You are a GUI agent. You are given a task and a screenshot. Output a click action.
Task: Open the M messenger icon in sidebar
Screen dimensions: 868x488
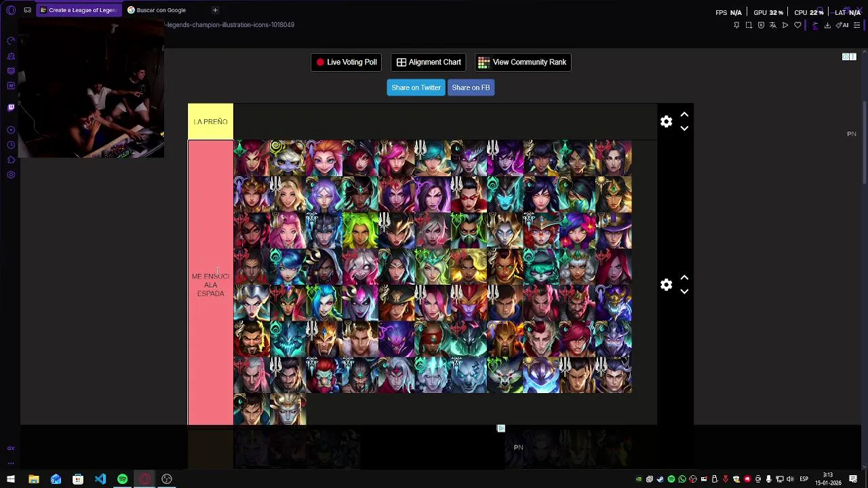11,85
